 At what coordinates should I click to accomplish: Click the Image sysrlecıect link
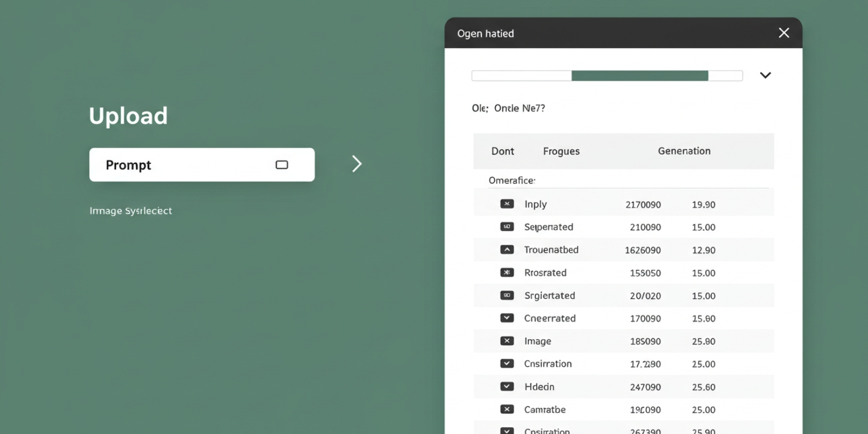131,211
